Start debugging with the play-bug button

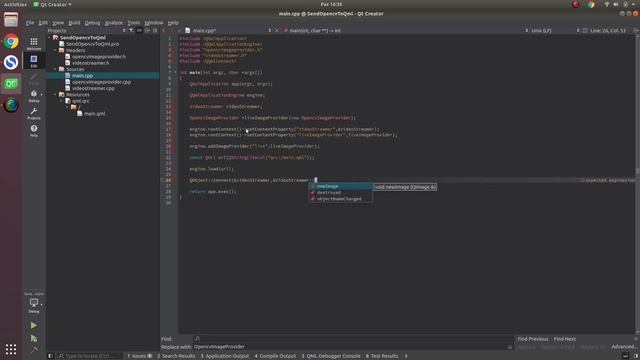pos(34,338)
